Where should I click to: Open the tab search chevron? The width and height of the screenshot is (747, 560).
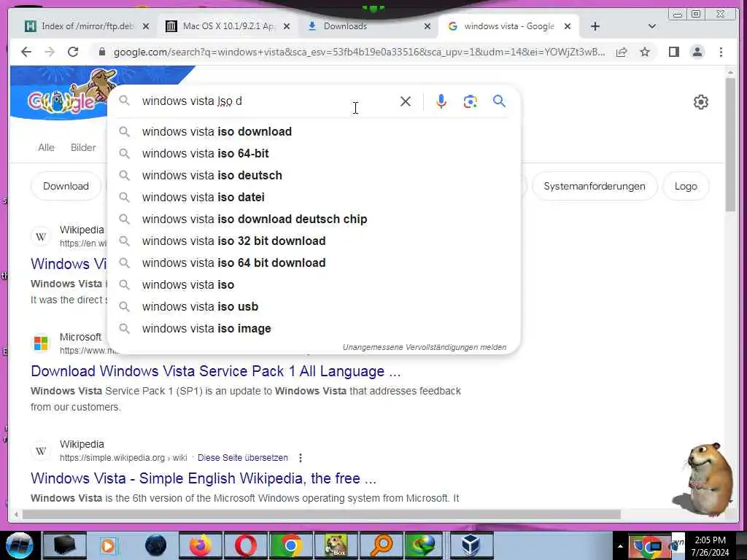[x=652, y=26]
